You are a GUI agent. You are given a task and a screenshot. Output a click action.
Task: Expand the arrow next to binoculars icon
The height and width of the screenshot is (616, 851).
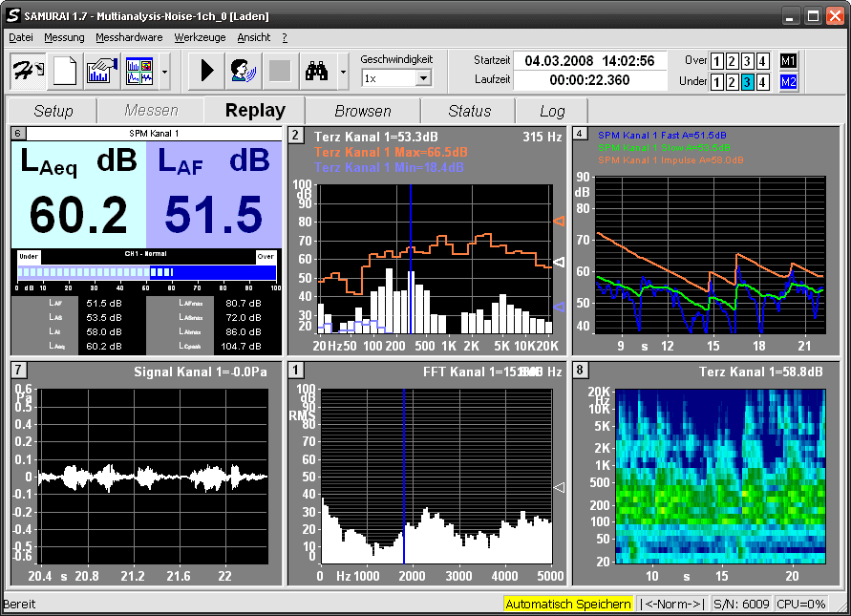pyautogui.click(x=342, y=71)
